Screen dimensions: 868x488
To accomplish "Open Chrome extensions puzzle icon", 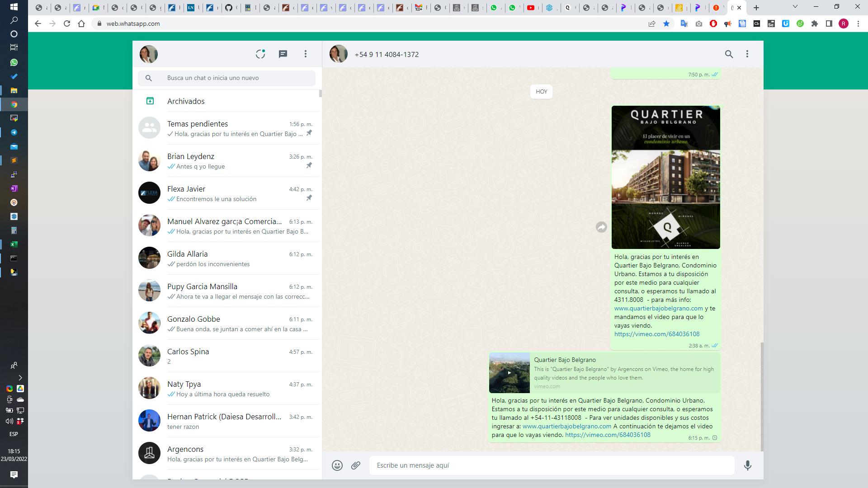I will coord(815,23).
